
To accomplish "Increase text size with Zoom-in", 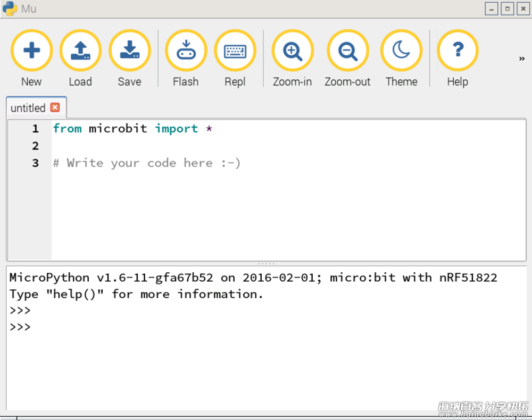I will pos(293,58).
